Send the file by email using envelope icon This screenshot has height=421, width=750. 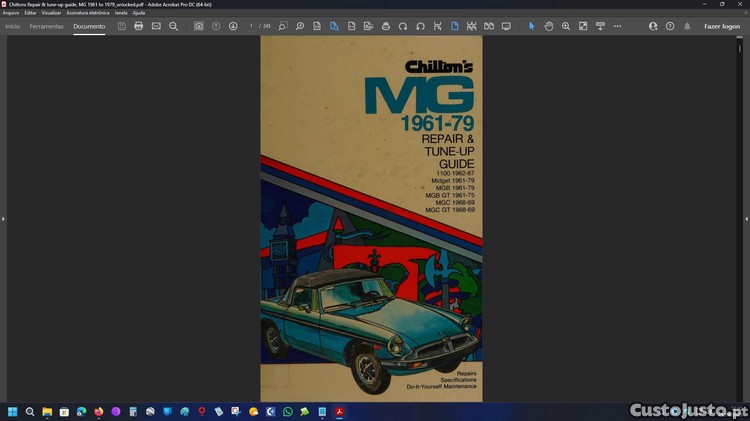pyautogui.click(x=156, y=26)
